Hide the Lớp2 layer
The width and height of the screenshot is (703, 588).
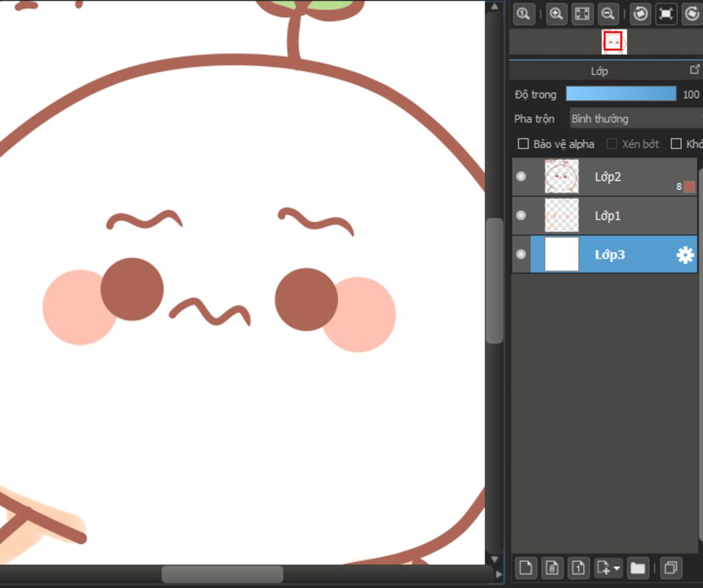click(521, 176)
